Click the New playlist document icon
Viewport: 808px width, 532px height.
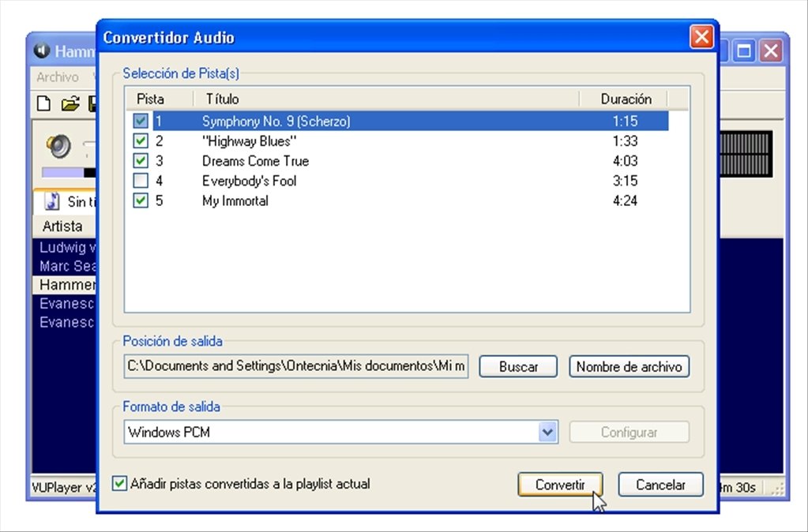point(43,103)
